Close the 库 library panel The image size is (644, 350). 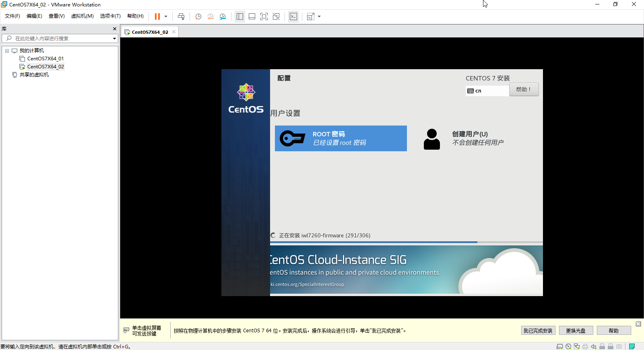(115, 29)
